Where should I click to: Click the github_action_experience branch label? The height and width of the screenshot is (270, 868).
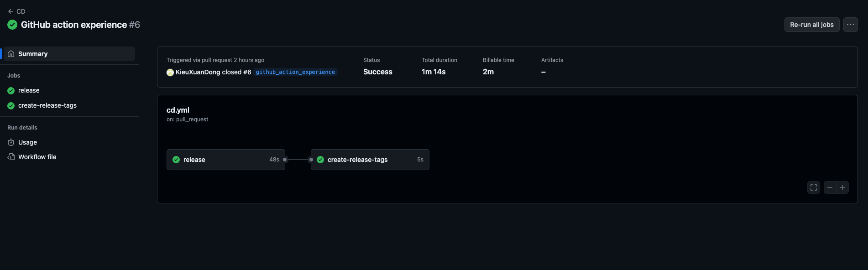pos(295,72)
